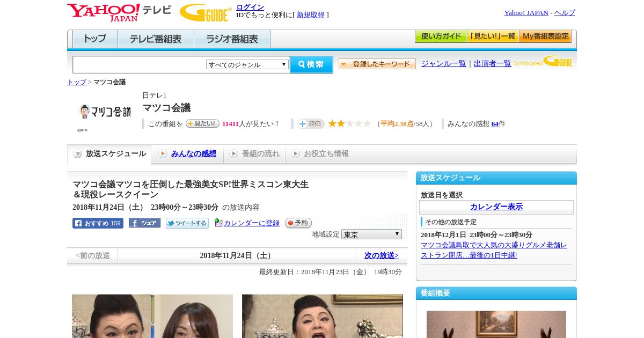The height and width of the screenshot is (338, 644).
Task: Go to 次の放送> link
Action: click(382, 255)
